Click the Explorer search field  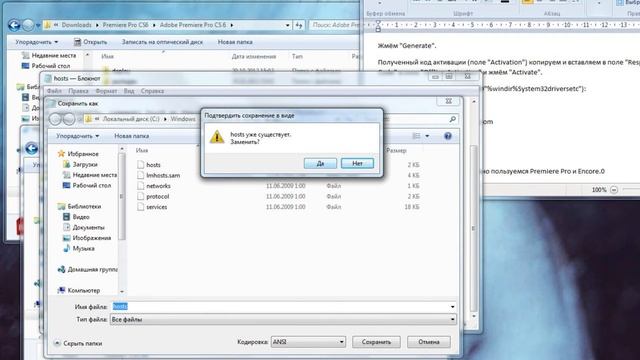click(335, 25)
